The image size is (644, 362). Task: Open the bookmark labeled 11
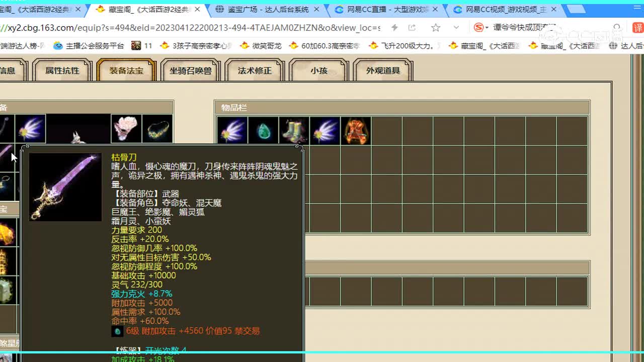click(x=142, y=46)
